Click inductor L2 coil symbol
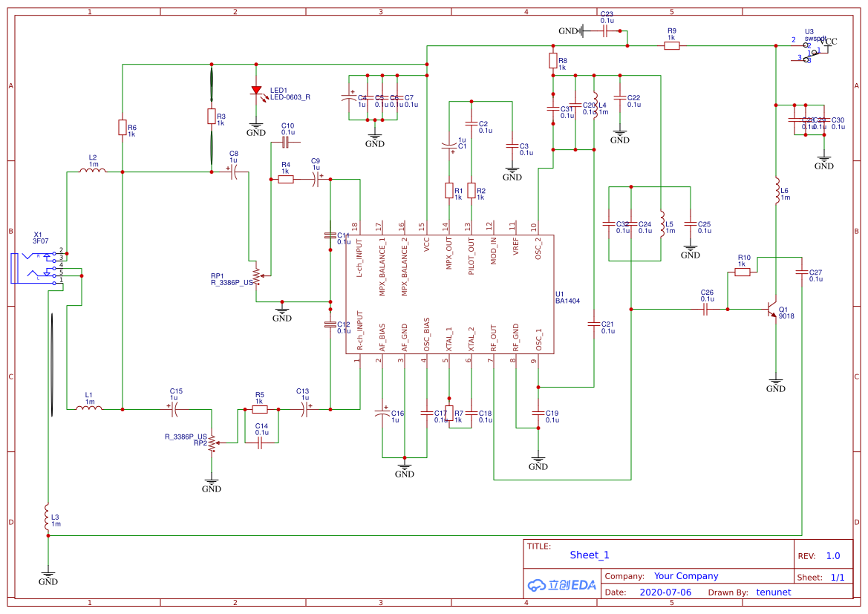The image size is (868, 614). [93, 170]
